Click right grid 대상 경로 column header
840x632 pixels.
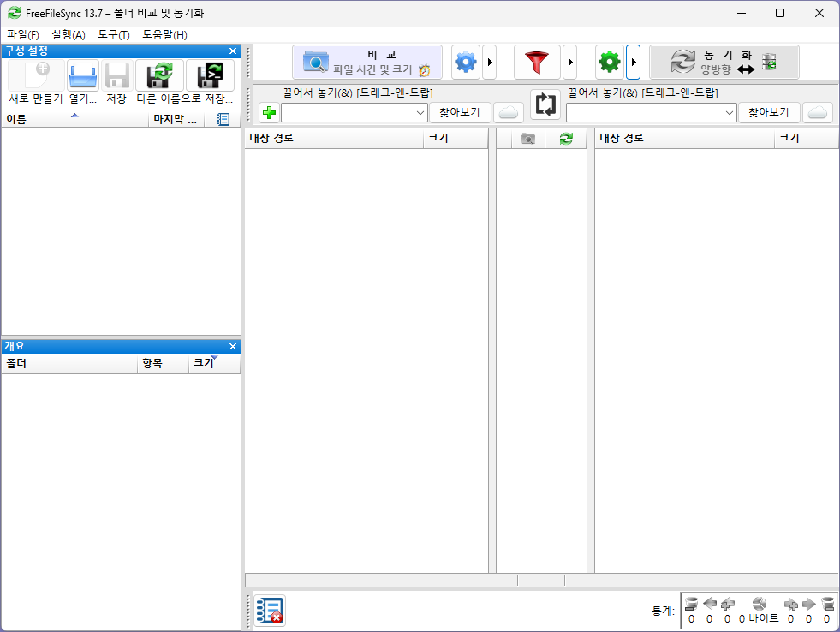[685, 138]
